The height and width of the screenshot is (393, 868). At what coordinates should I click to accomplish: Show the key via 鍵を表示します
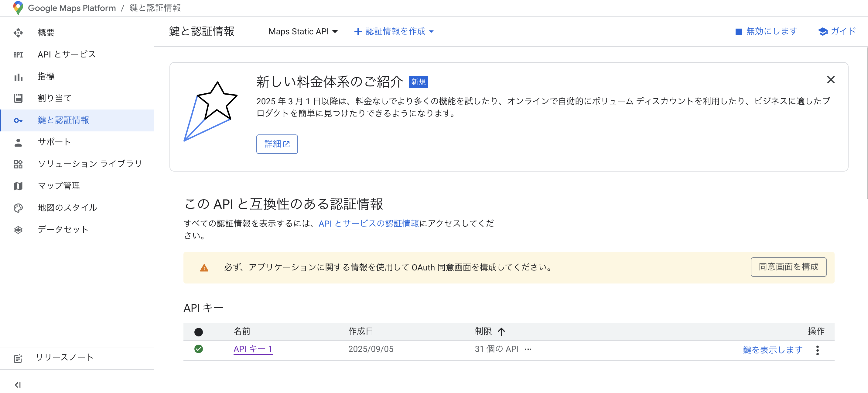tap(772, 350)
